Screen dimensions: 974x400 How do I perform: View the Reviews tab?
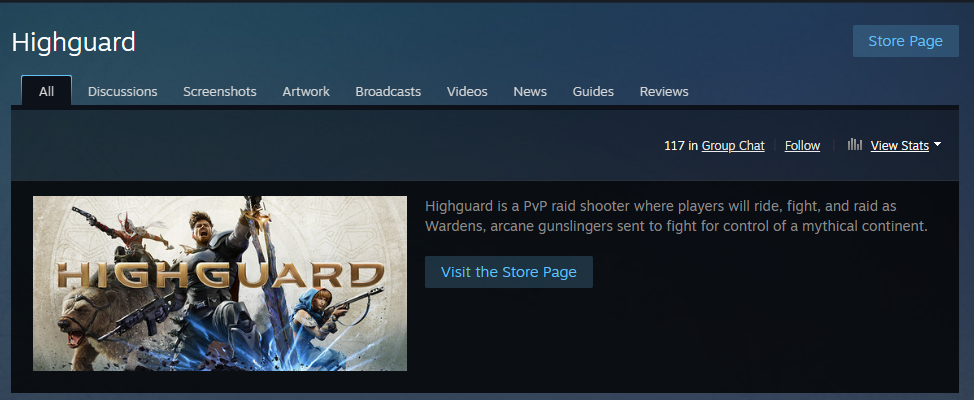664,91
